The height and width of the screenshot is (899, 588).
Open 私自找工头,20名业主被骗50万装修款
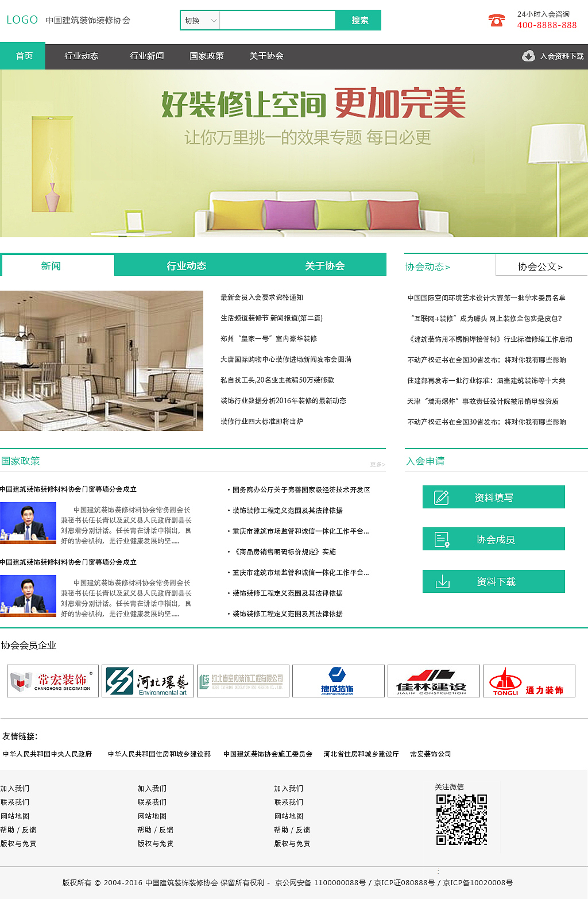[x=277, y=380]
